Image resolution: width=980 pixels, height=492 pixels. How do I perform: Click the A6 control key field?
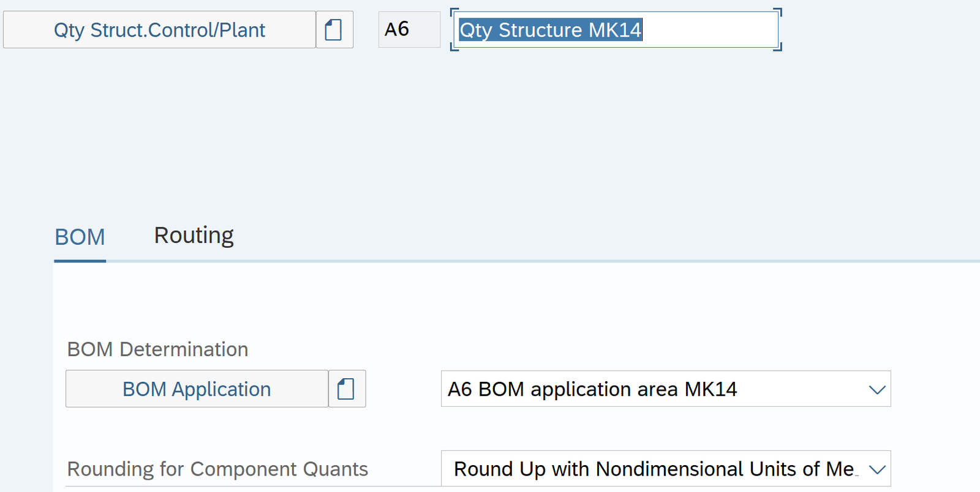pos(409,29)
